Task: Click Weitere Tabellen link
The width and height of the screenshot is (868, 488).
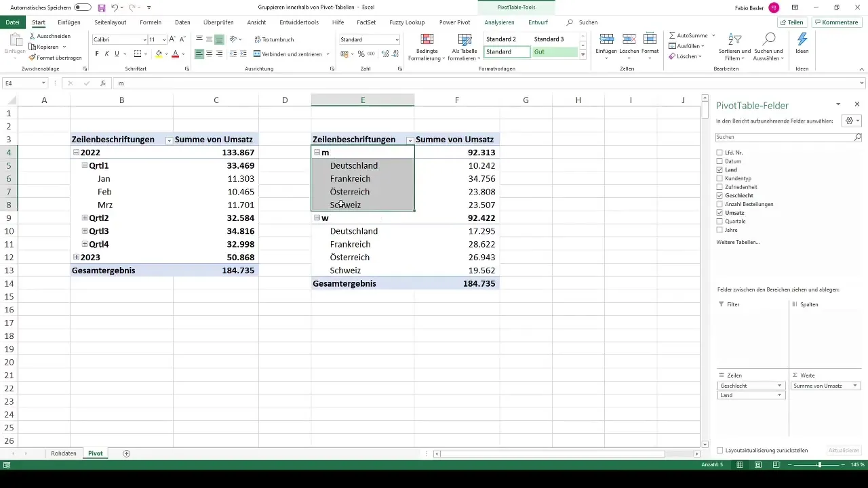Action: tap(738, 242)
